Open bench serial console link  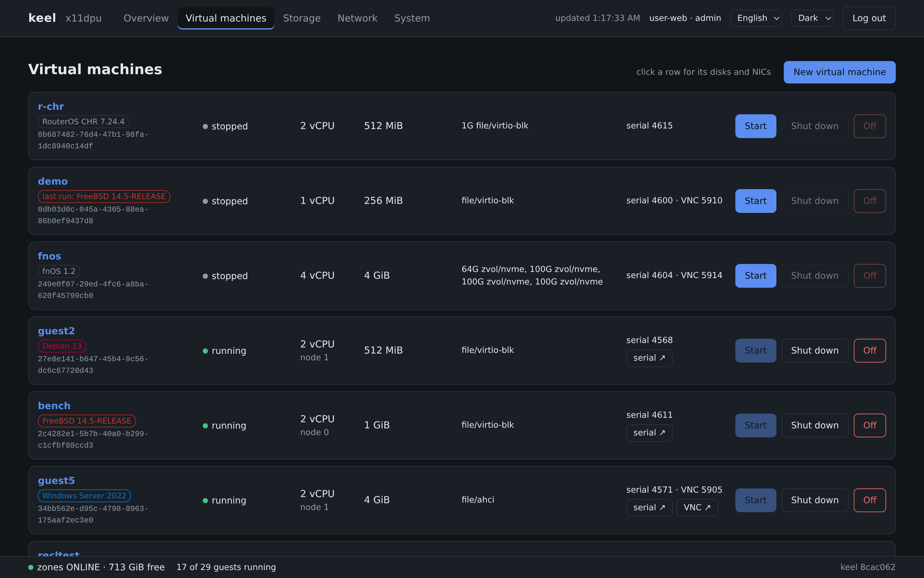(649, 433)
